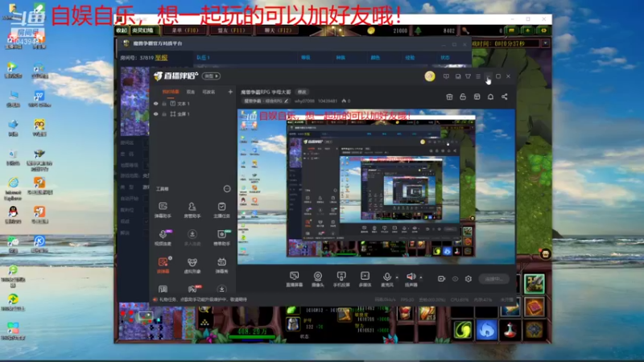The image size is (644, 362).
Task: Open more toolbox options ellipsis button
Action: pos(227,189)
